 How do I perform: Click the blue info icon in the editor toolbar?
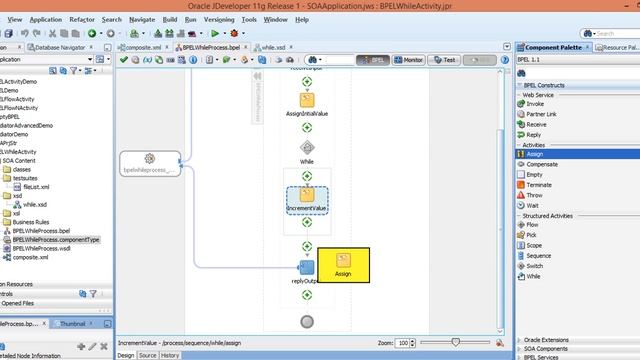pyautogui.click(x=193, y=60)
